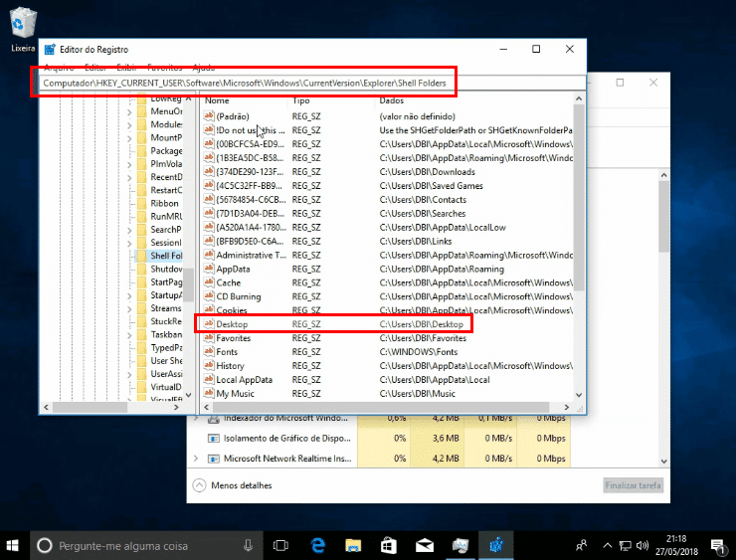Click the Isolamento de Gráfico process icon
Image resolution: width=736 pixels, height=560 pixels.
(214, 438)
